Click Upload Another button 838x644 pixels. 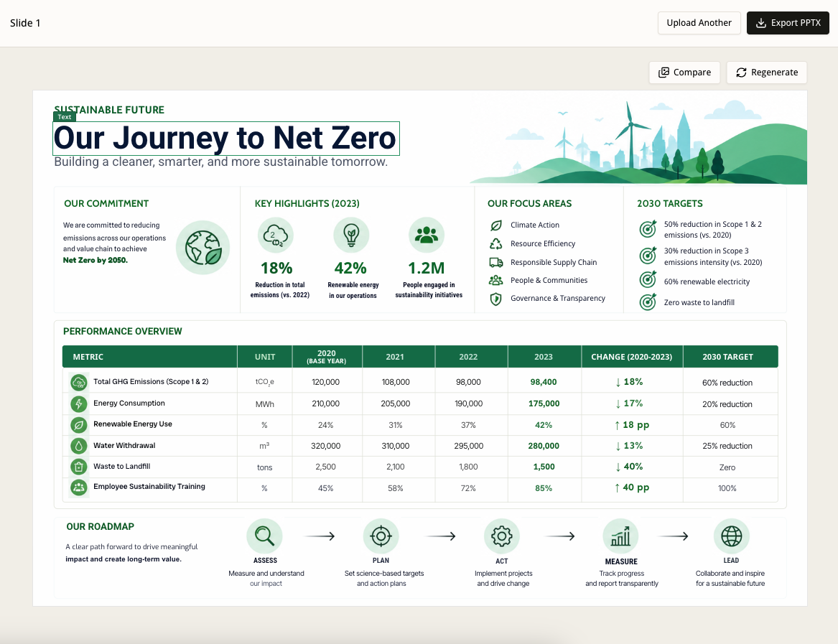[x=699, y=23]
